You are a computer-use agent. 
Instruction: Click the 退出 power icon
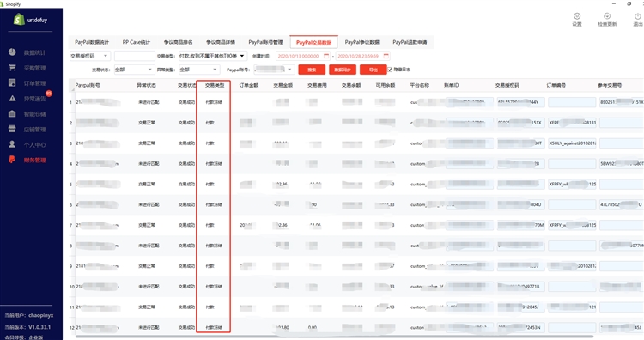click(x=637, y=16)
